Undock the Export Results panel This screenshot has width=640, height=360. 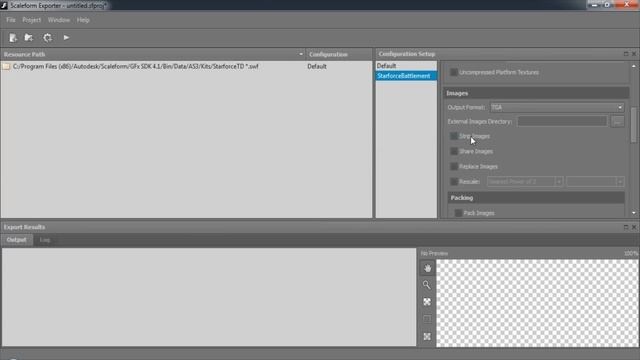coord(626,227)
